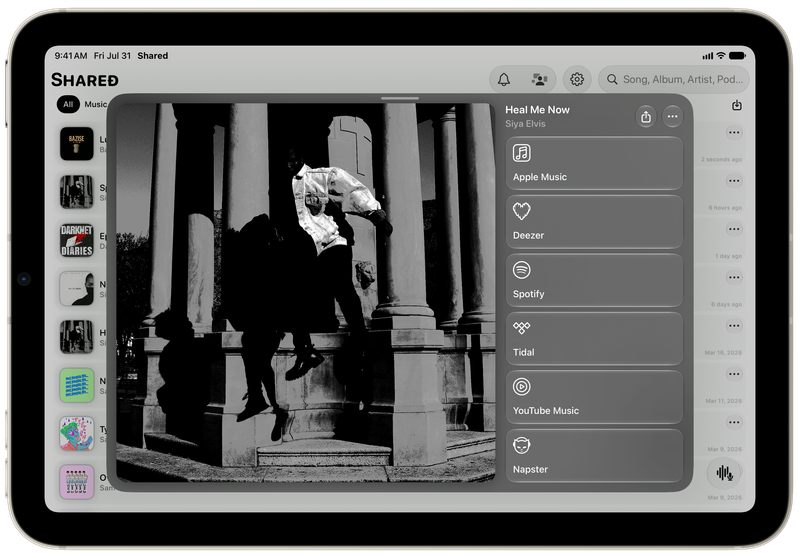The image size is (800, 558).
Task: Open the song in Napster
Action: tap(594, 455)
